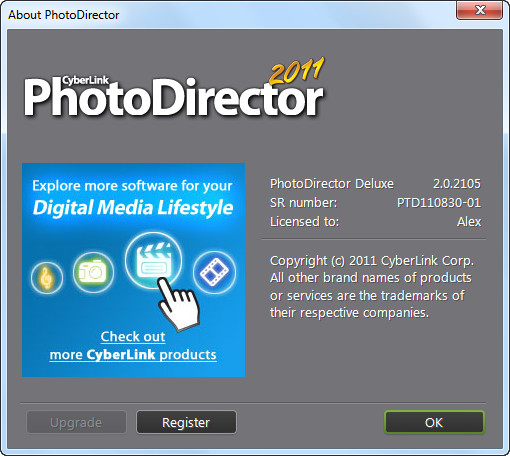Click the SR number: label

click(303, 203)
